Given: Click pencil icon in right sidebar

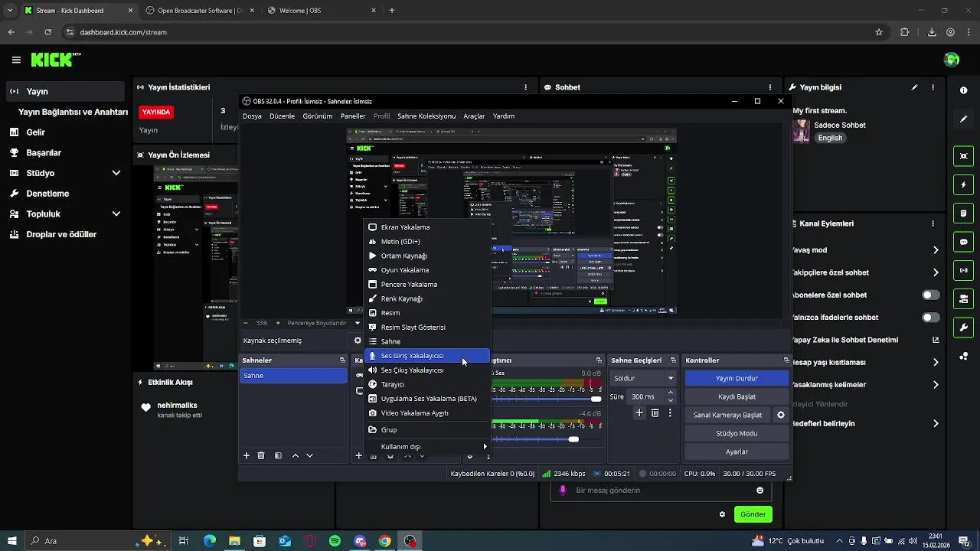Looking at the screenshot, I should [963, 119].
